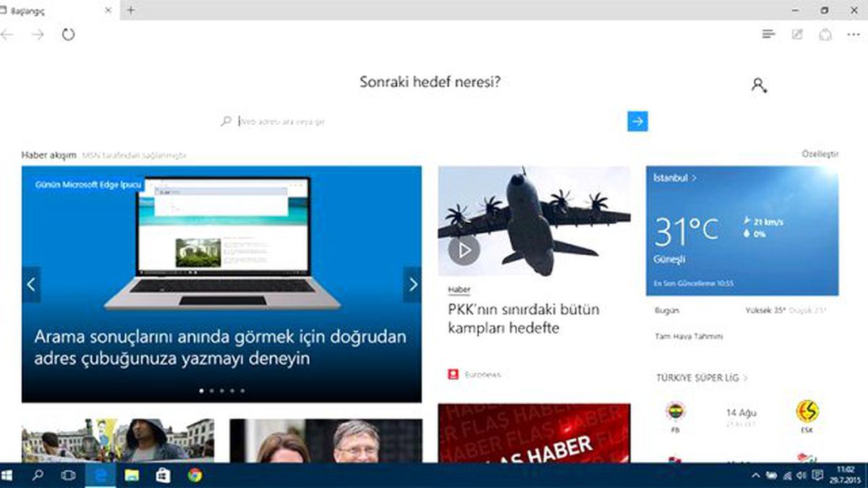Click the Haber category label

pos(459,289)
